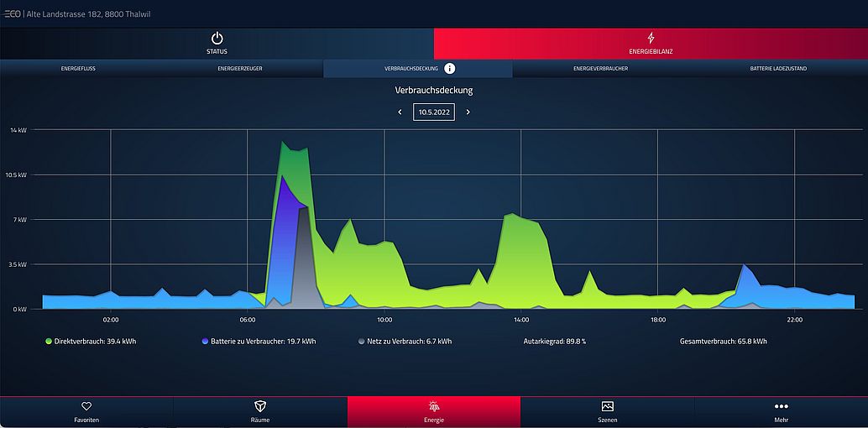
Task: Open the Verbrauchsdeckung info icon
Action: pyautogui.click(x=450, y=68)
